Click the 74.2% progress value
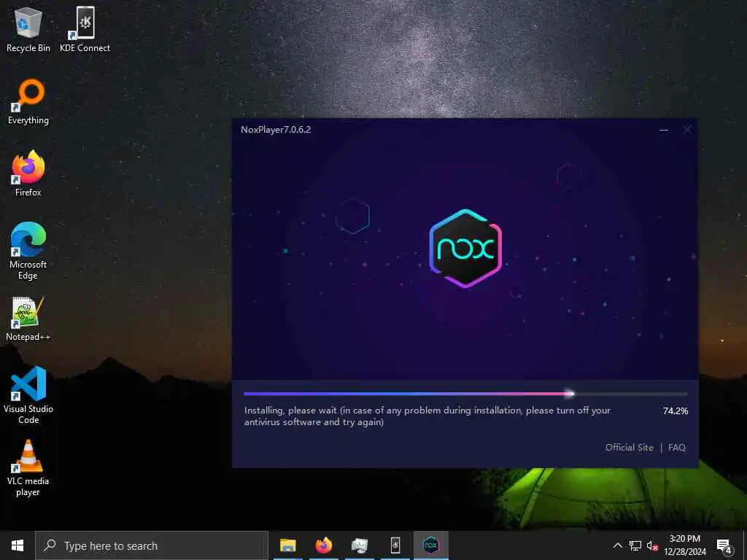This screenshot has height=560, width=747. (x=675, y=411)
